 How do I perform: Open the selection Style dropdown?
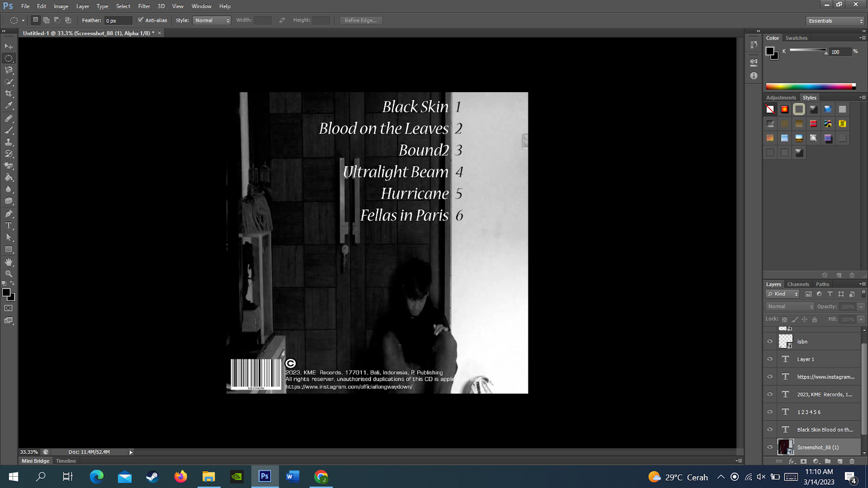click(x=212, y=20)
